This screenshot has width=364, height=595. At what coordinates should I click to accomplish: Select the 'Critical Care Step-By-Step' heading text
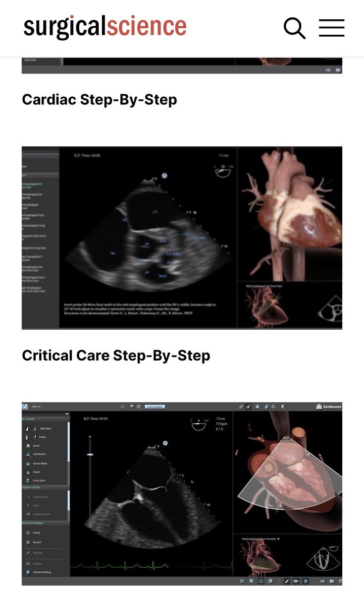point(116,356)
